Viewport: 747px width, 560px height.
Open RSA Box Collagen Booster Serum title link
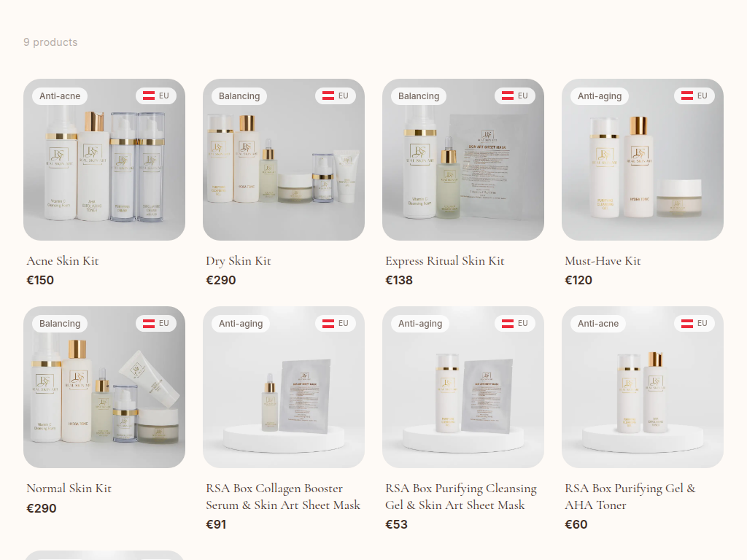pos(283,497)
